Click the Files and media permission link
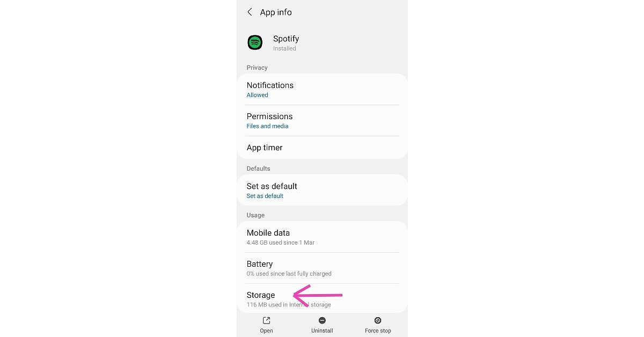The image size is (644, 337). 267,126
